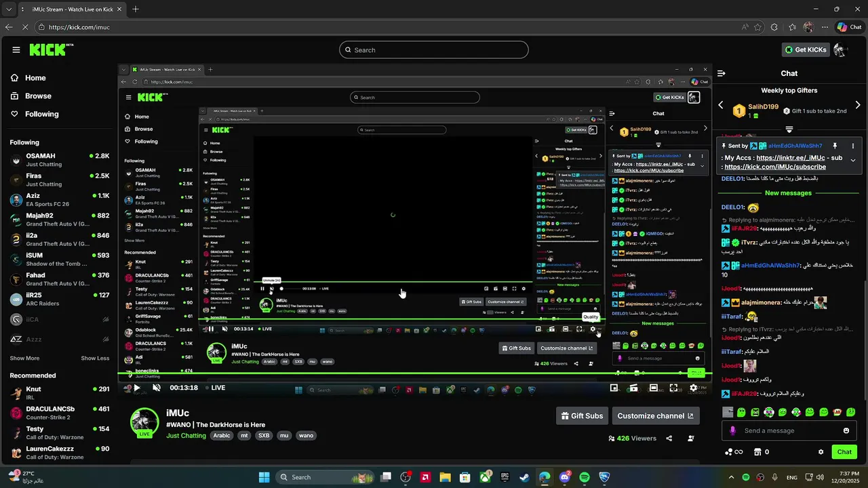This screenshot has height=488, width=868.
Task: Seek on the main player's green progress bar
Action: tap(414, 374)
